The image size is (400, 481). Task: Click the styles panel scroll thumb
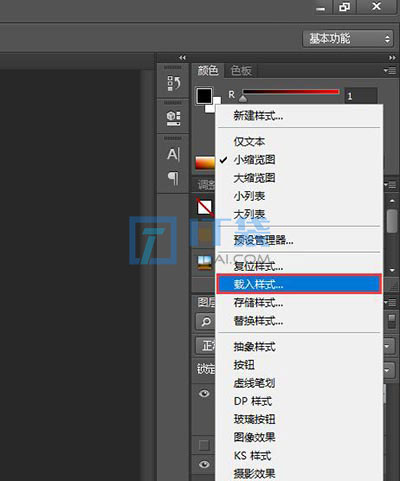pyautogui.click(x=392, y=221)
